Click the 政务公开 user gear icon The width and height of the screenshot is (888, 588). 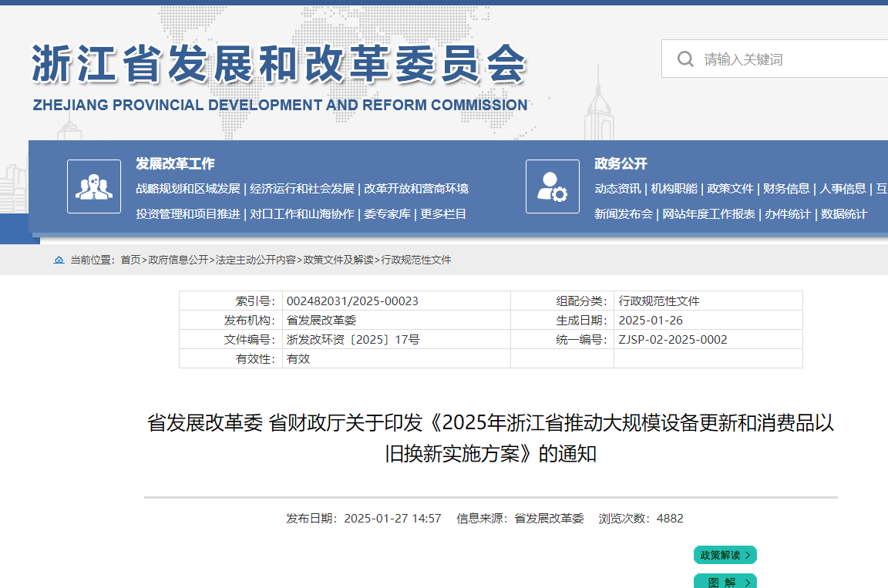(552, 186)
